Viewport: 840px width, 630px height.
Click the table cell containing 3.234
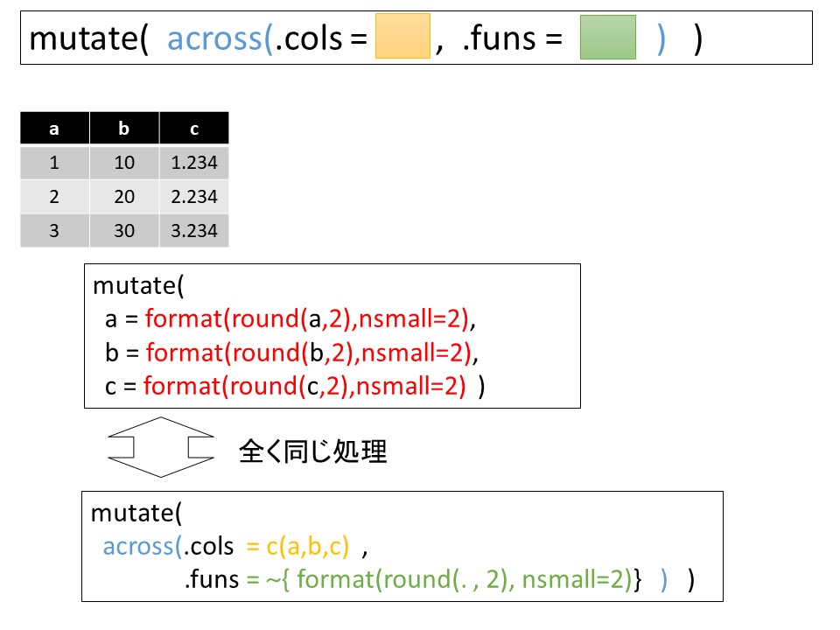point(194,231)
